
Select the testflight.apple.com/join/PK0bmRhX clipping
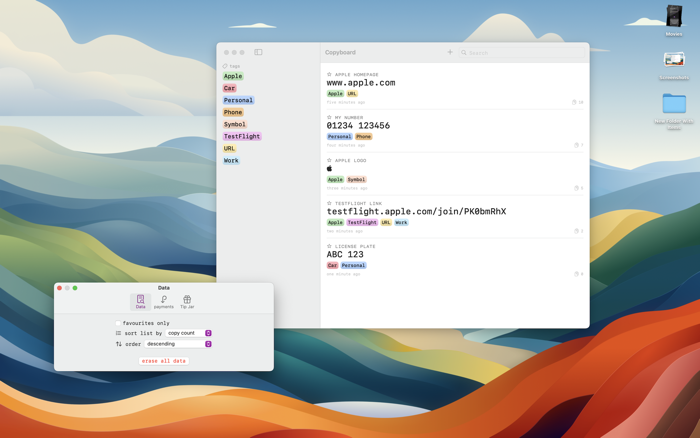pyautogui.click(x=417, y=212)
